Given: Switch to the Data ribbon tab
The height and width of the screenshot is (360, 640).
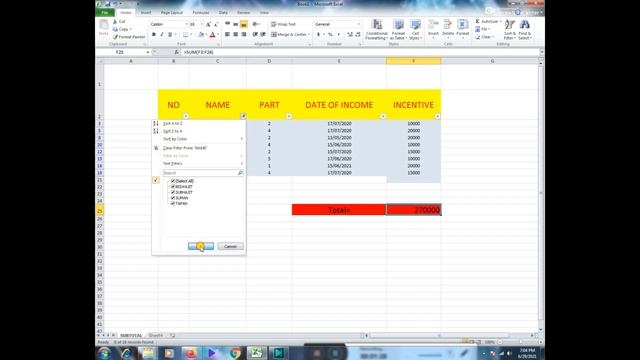Looking at the screenshot, I should tap(223, 13).
